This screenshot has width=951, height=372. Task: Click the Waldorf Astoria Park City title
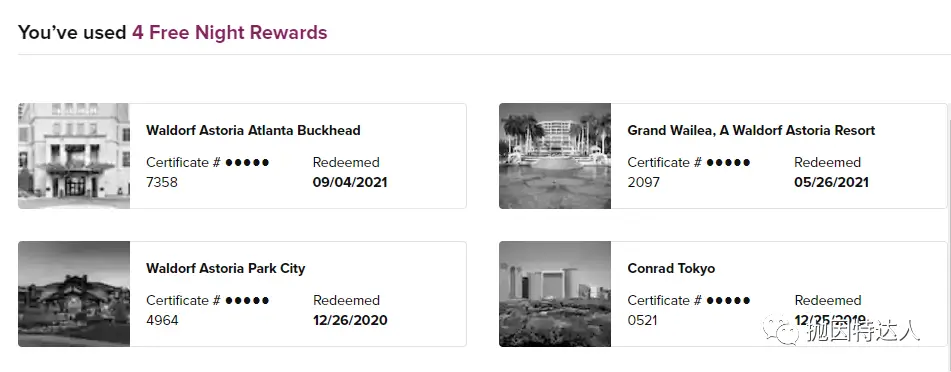[226, 268]
